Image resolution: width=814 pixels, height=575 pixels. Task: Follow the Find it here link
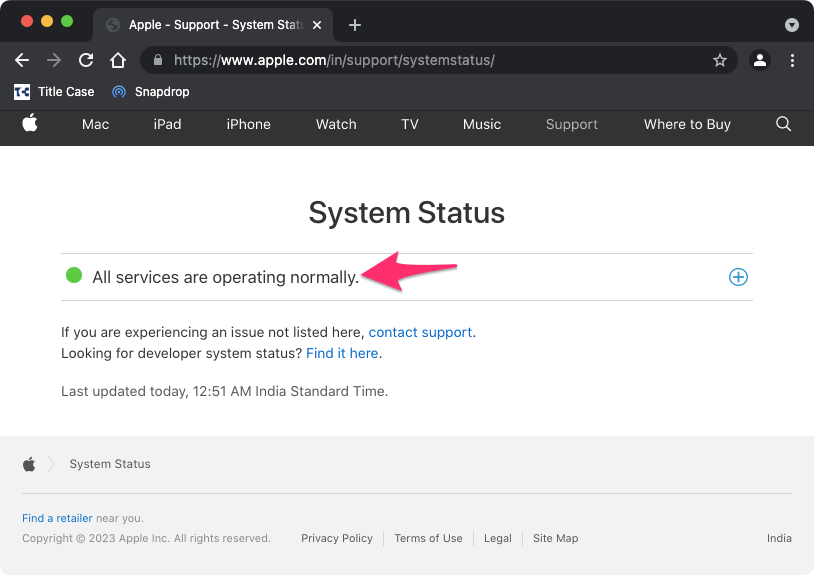click(x=342, y=353)
